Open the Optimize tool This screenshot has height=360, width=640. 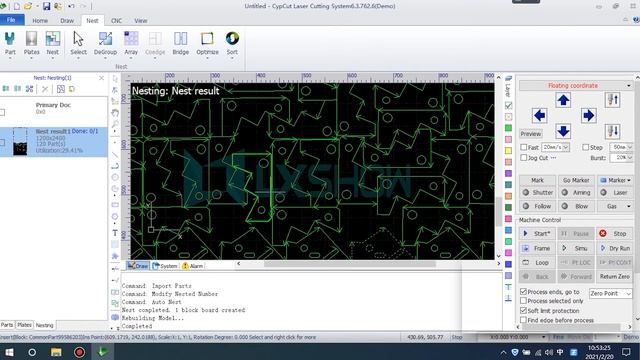click(207, 44)
